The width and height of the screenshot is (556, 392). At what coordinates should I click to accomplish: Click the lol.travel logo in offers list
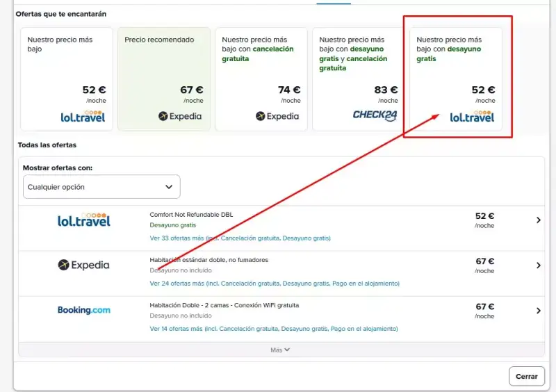coord(84,220)
